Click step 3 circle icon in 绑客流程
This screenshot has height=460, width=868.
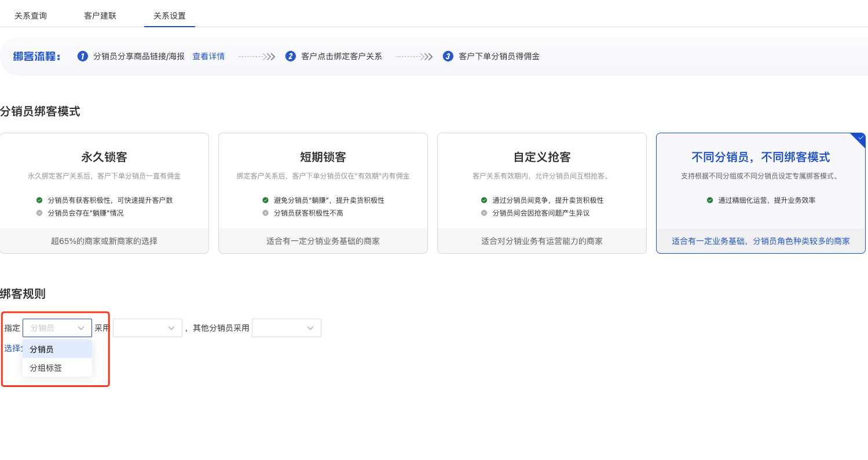[448, 56]
